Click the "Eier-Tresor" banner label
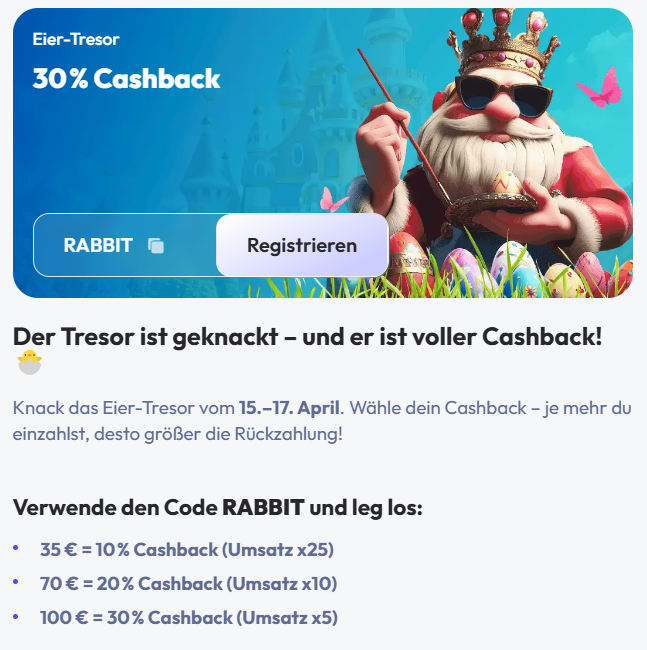This screenshot has width=647, height=650. 76,39
